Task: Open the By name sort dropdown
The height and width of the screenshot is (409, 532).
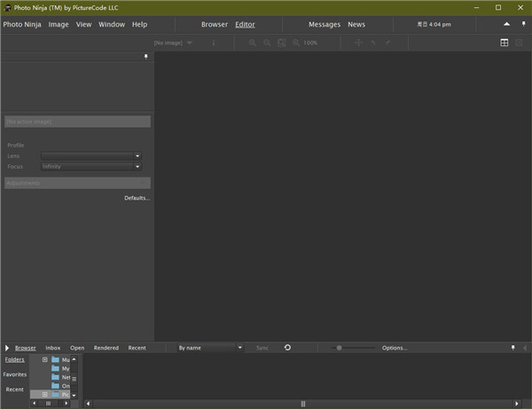Action: (207, 348)
